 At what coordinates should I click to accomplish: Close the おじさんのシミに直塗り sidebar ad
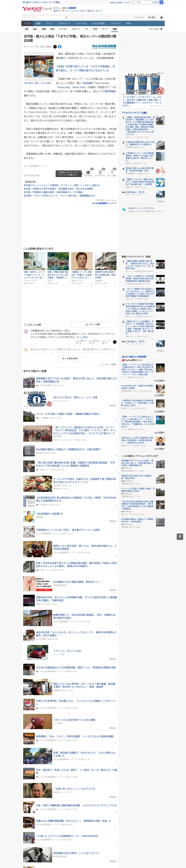[x=163, y=73]
